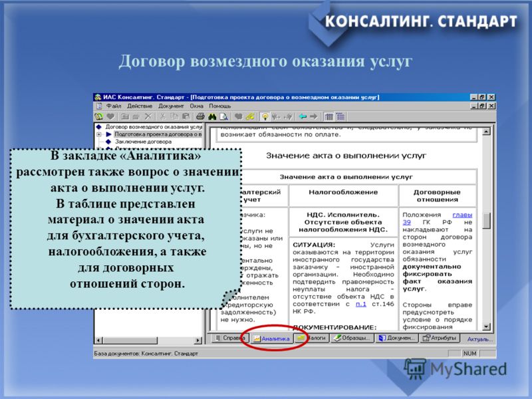
Task: Click the scissors cut icon
Action: (x=162, y=117)
